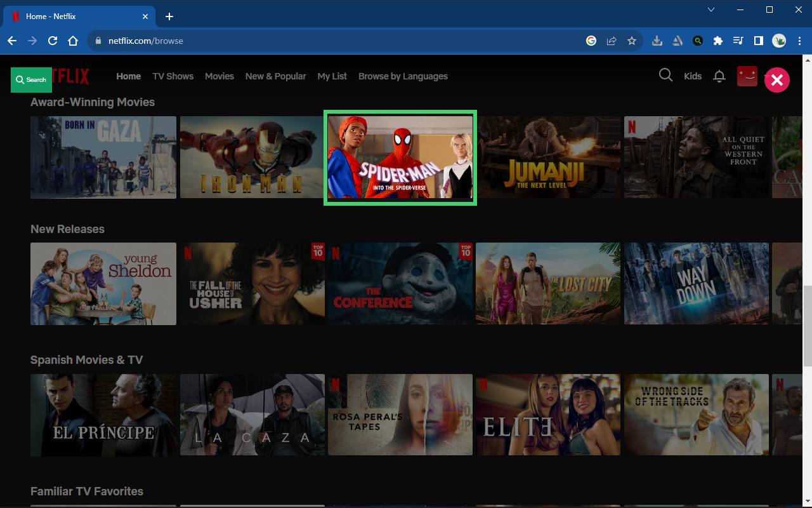812x508 pixels.
Task: Open Browse by Languages
Action: 403,76
